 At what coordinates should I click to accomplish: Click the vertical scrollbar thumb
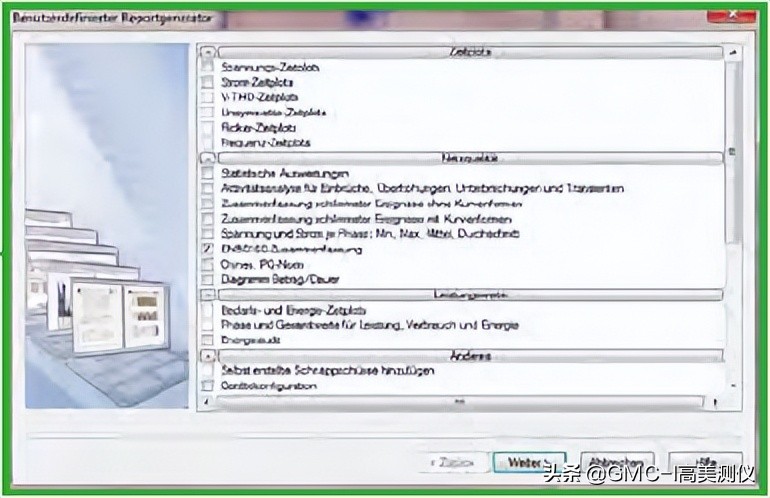tap(733, 152)
